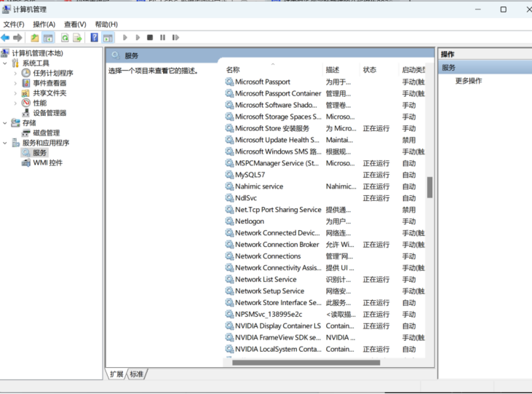Click the Restart Service icon

tap(175, 37)
